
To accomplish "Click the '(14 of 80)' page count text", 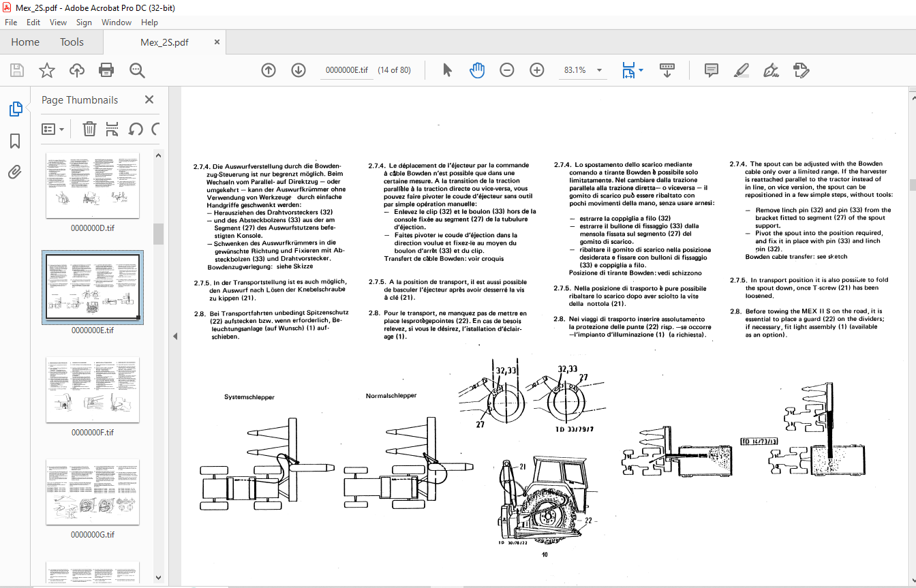I will (x=394, y=70).
